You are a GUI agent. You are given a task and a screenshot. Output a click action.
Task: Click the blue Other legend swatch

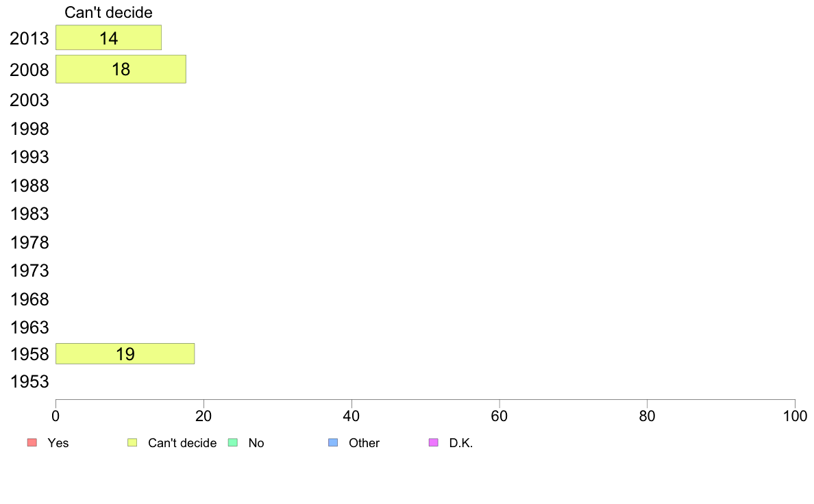tap(333, 443)
